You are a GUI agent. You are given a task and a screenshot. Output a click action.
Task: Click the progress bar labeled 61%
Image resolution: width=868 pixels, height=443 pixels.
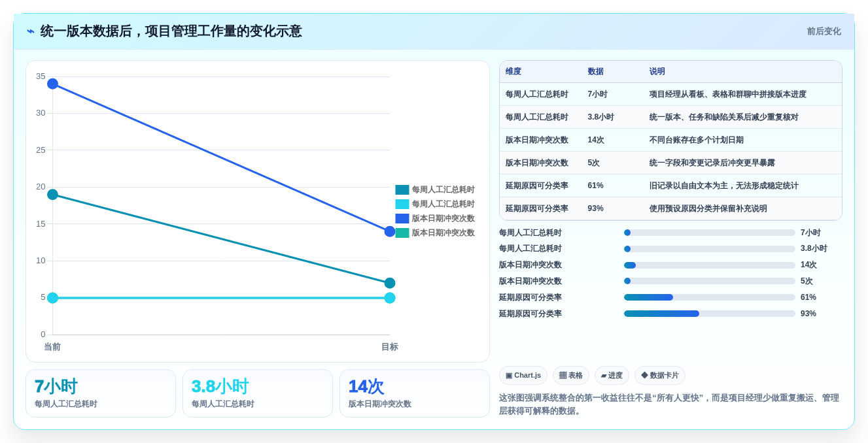pyautogui.click(x=710, y=297)
